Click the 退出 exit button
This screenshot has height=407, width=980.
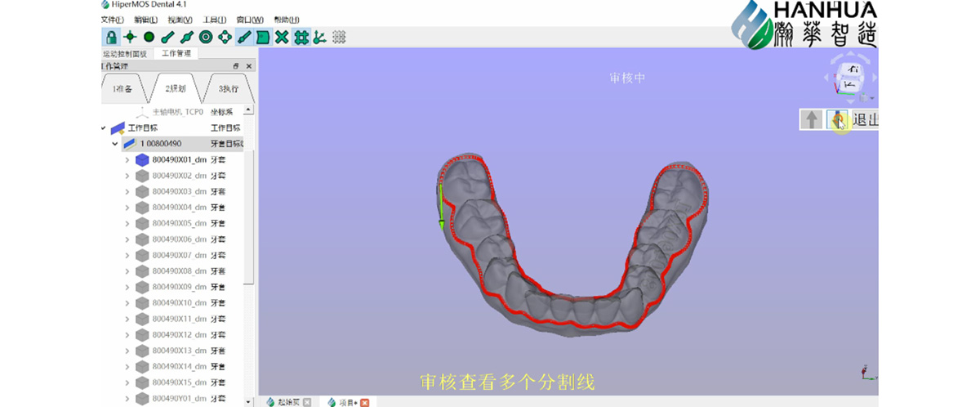point(865,120)
